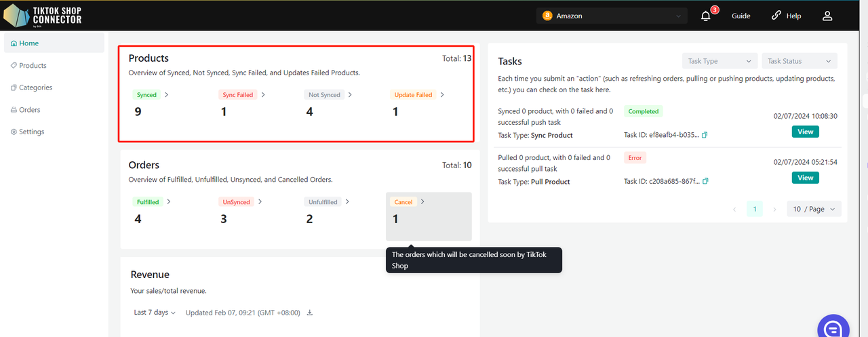Open Categories in the sidebar
Image resolution: width=868 pixels, height=337 pixels.
(35, 87)
